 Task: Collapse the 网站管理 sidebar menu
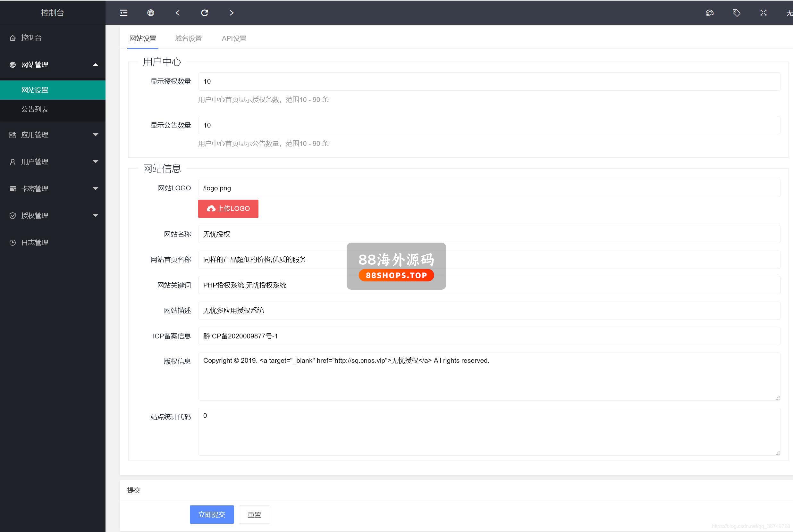pos(53,64)
